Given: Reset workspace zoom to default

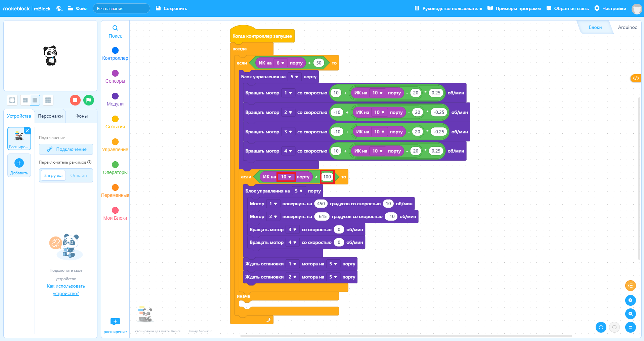Looking at the screenshot, I should point(631,327).
